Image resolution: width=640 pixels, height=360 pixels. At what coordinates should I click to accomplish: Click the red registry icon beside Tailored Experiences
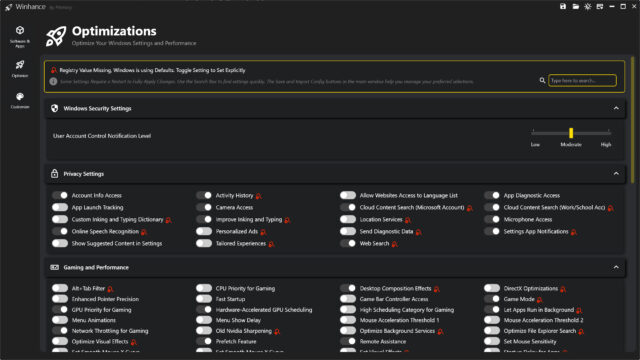(x=271, y=244)
